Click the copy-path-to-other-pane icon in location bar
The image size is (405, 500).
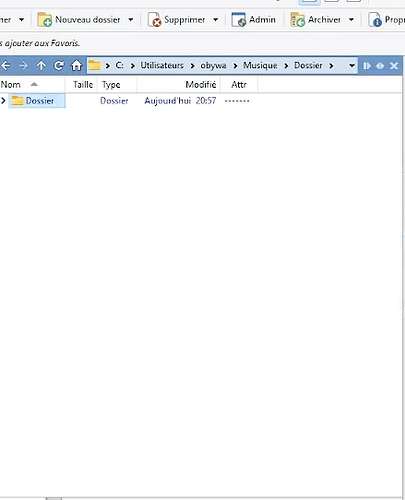coord(367,66)
